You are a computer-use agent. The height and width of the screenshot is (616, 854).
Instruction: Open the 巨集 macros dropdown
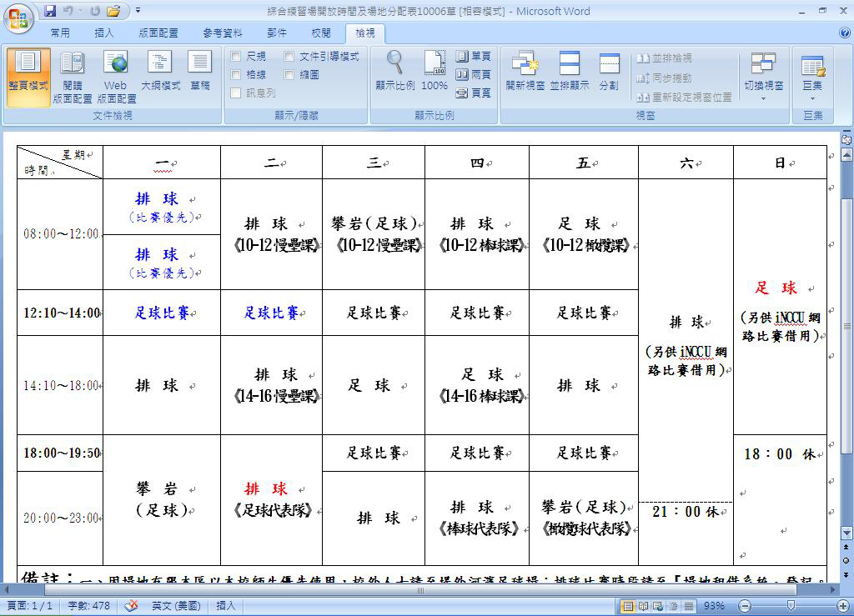pos(812,76)
